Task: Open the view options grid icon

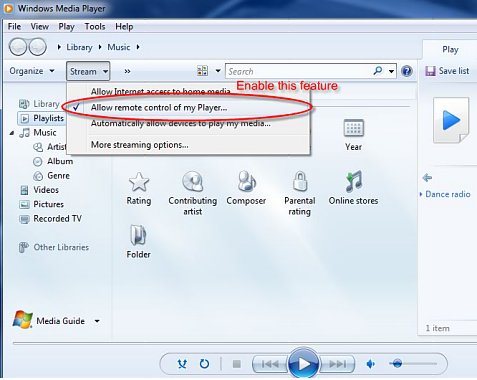Action: pos(202,71)
